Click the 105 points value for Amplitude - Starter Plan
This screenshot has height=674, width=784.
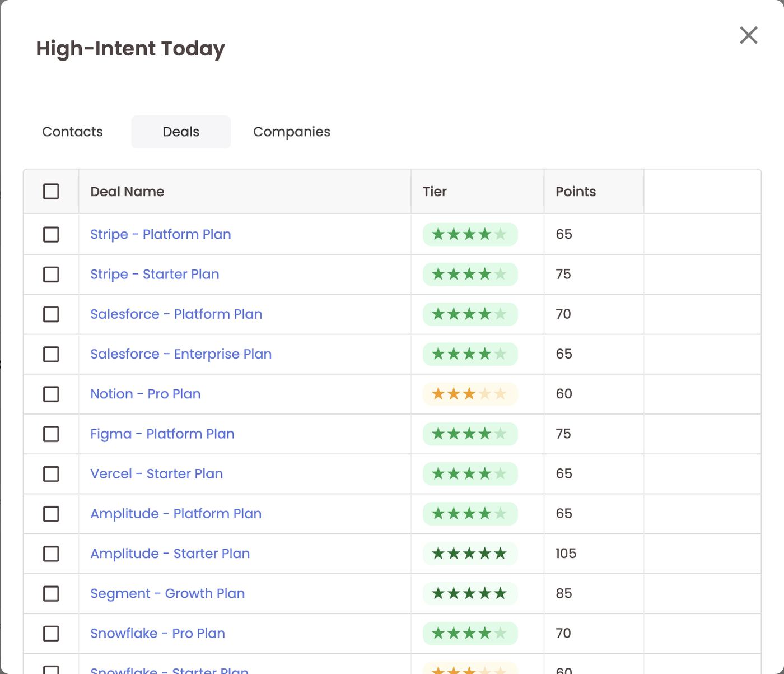coord(566,554)
